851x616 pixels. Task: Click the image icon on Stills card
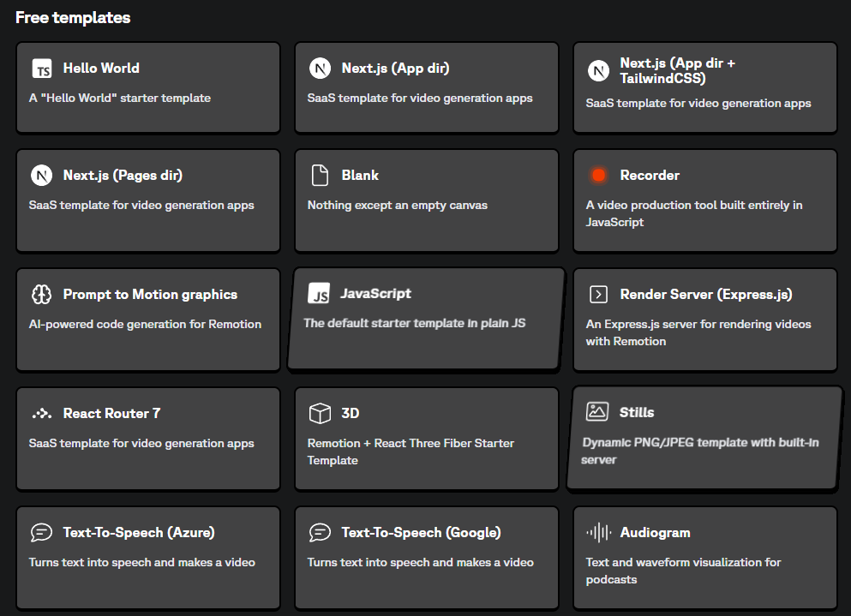click(597, 411)
